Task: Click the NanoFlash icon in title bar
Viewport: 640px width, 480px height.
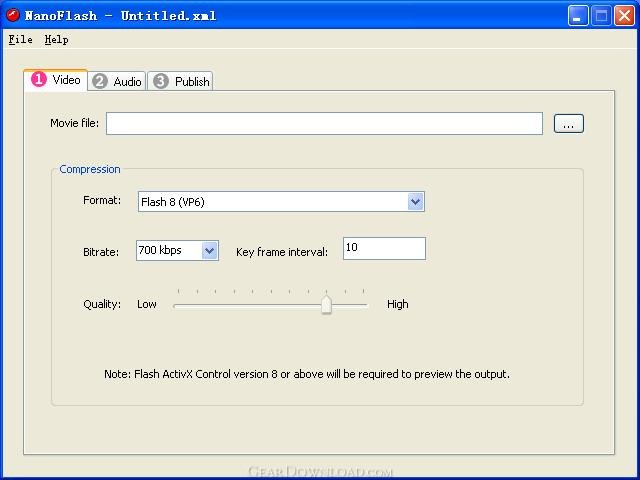Action: pos(13,15)
